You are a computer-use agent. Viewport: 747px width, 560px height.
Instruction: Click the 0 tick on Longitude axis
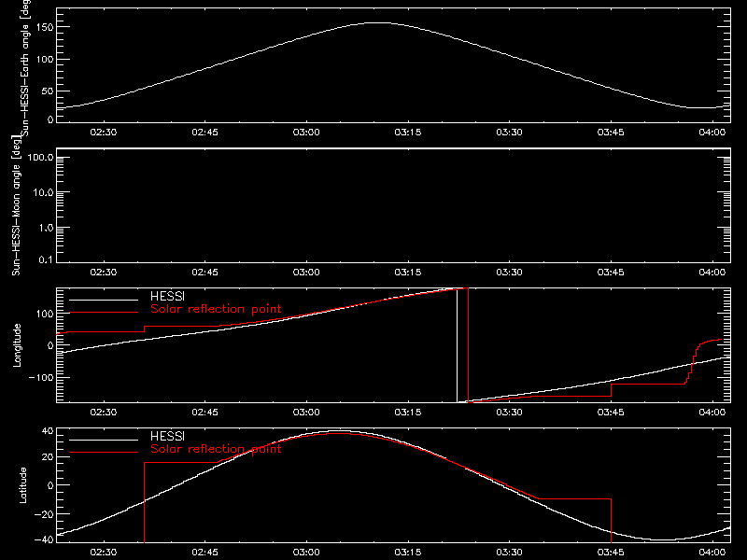[x=50, y=345]
